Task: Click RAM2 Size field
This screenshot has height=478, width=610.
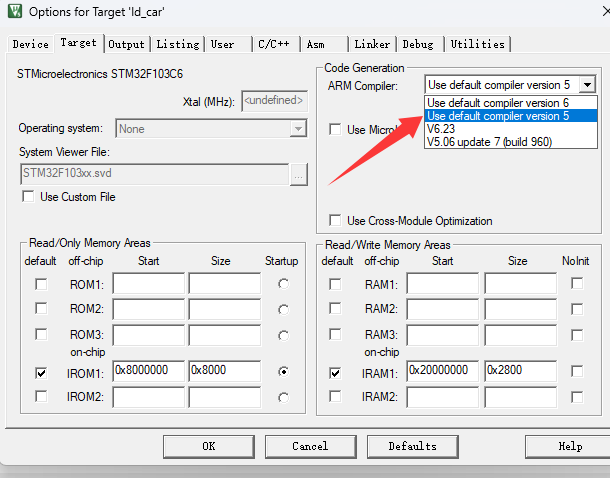Action: point(521,309)
